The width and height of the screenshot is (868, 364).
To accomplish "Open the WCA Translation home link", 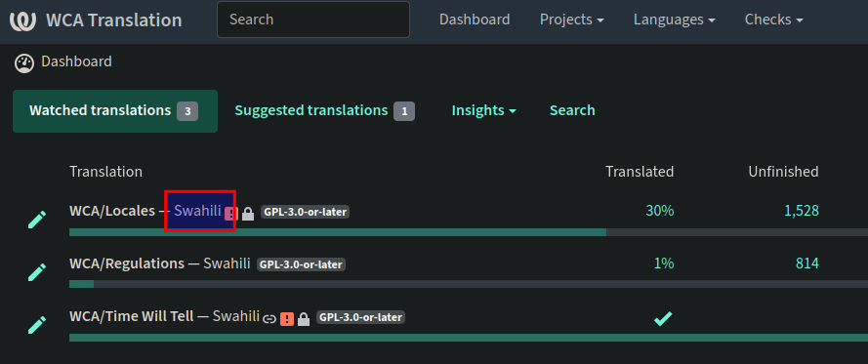I will coord(113,20).
